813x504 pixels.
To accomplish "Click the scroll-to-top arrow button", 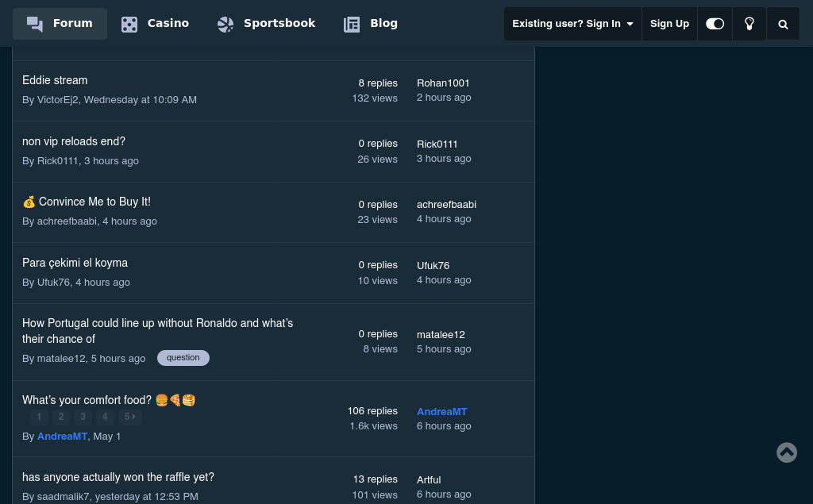I will click(787, 452).
